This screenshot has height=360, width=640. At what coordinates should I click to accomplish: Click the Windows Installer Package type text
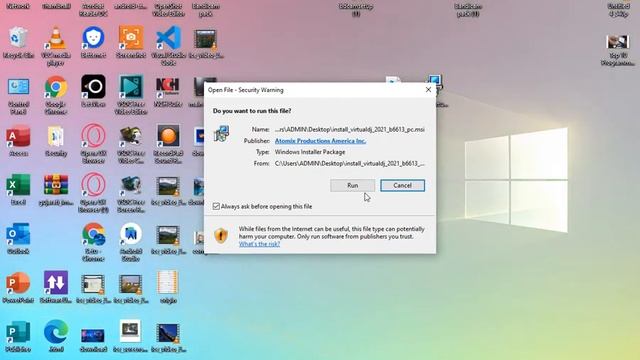point(310,152)
